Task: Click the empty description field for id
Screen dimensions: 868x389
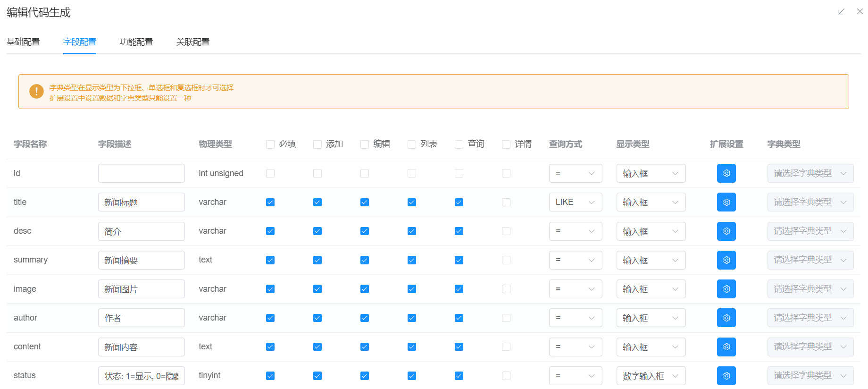Action: (141, 173)
